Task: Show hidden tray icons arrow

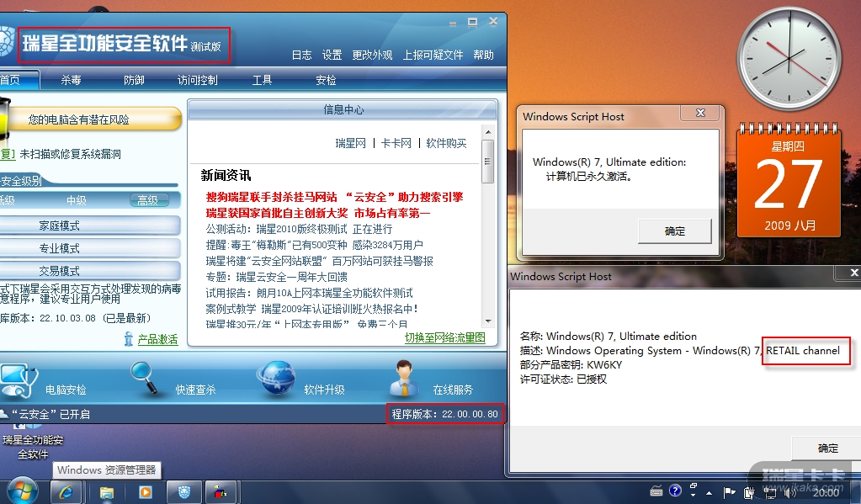Action: pyautogui.click(x=710, y=493)
